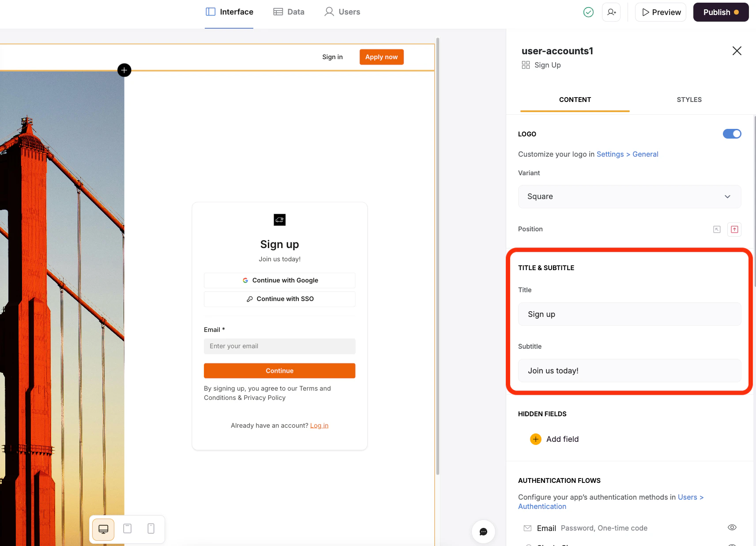Select mobile preview device icon
Screen dimensions: 756x546
151,529
